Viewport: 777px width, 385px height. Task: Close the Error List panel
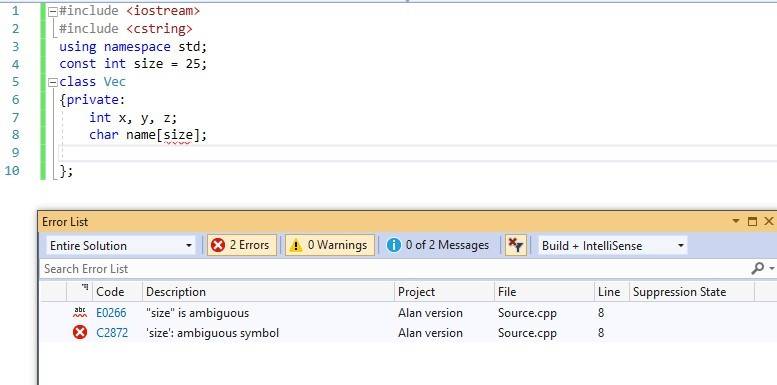click(769, 221)
